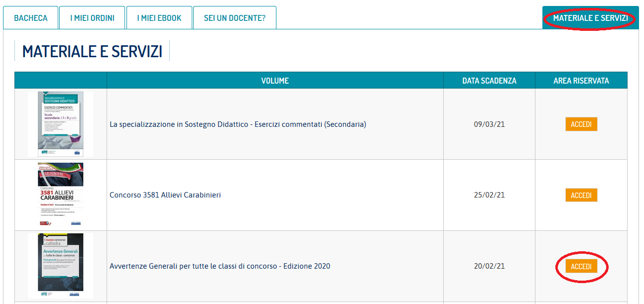Screen dimensions: 644x304
Task: Open the Sostegno Didattico Esercizi commentati title
Action: pyautogui.click(x=238, y=124)
